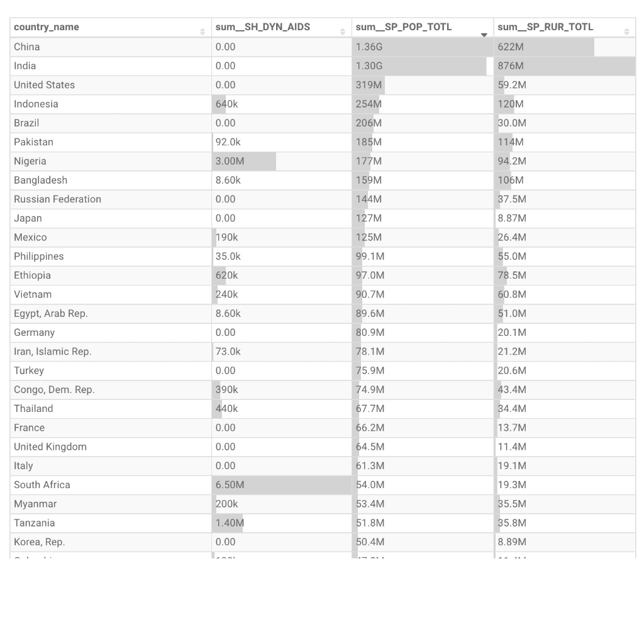
Task: Click India's 876M rural population bar
Action: pyautogui.click(x=565, y=66)
